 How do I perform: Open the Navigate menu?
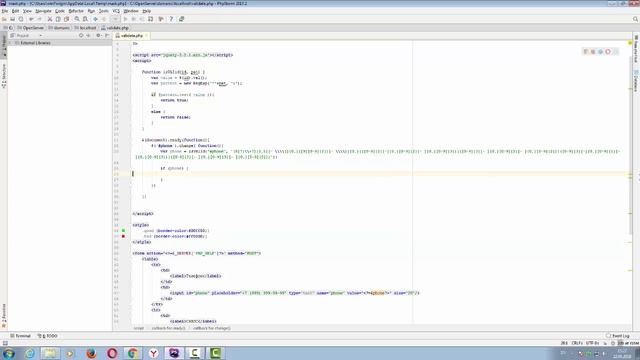43,11
